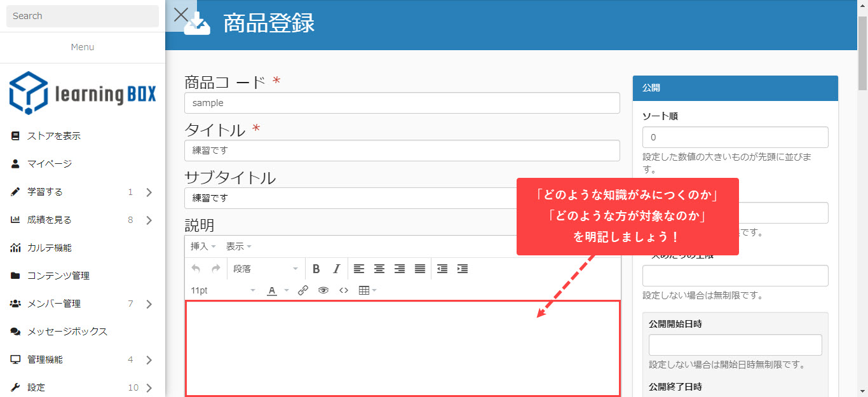Image resolution: width=868 pixels, height=397 pixels.
Task: Justify text alignment in editor
Action: [x=420, y=269]
